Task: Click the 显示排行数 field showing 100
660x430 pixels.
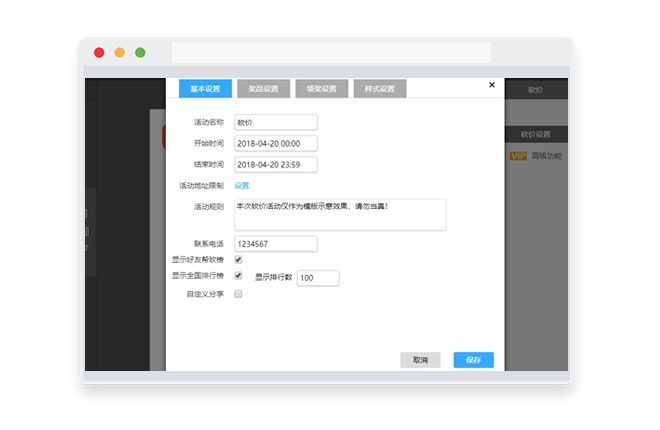Action: click(x=318, y=278)
